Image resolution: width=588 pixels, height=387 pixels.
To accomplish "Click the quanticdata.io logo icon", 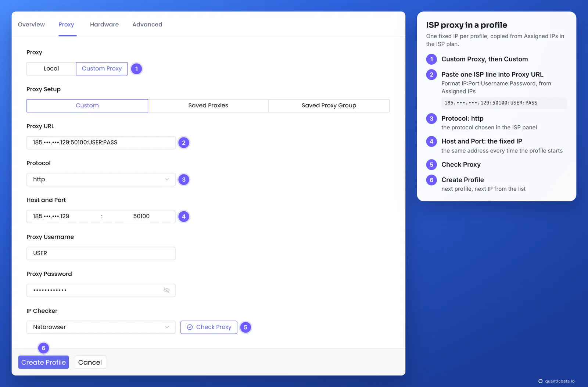I will 540,381.
